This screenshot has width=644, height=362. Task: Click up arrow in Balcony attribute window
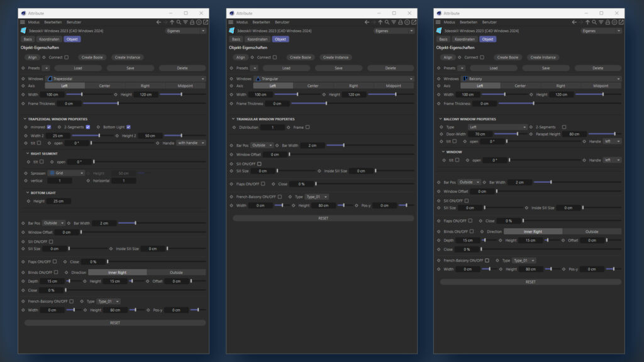pyautogui.click(x=588, y=22)
